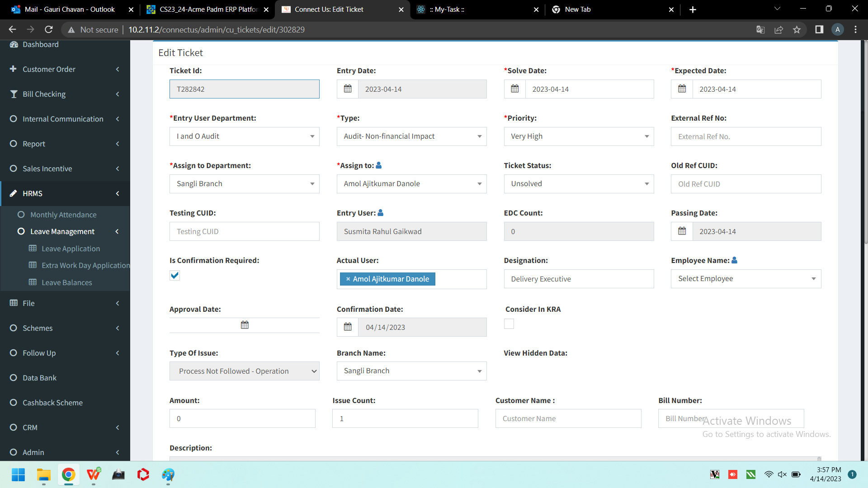Click the translate page icon

(x=761, y=29)
